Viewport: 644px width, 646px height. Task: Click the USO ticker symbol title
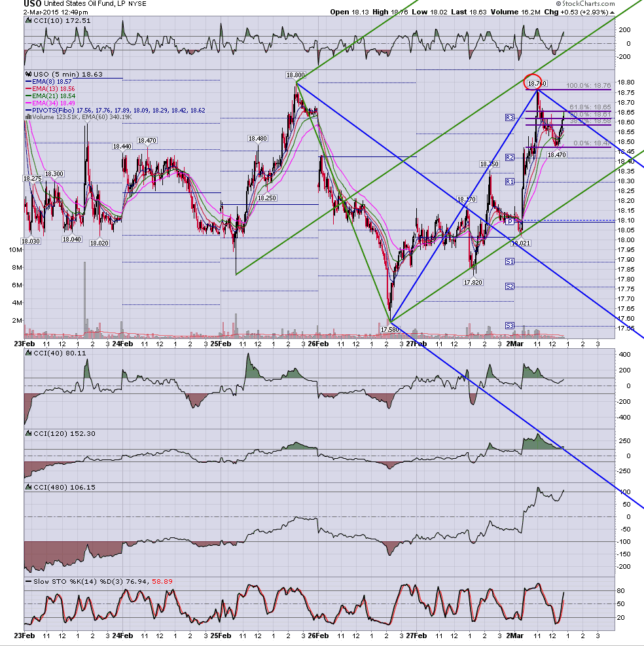tap(33, 4)
